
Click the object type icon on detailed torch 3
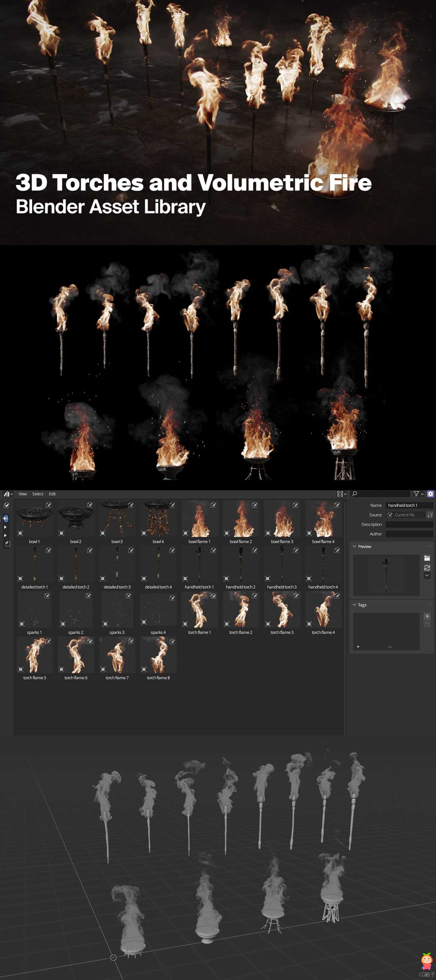pyautogui.click(x=103, y=578)
